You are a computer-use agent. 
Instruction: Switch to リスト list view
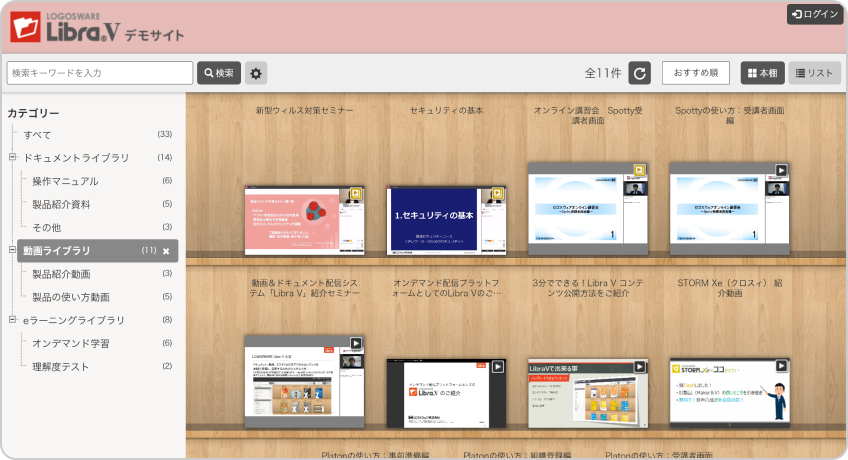[814, 73]
